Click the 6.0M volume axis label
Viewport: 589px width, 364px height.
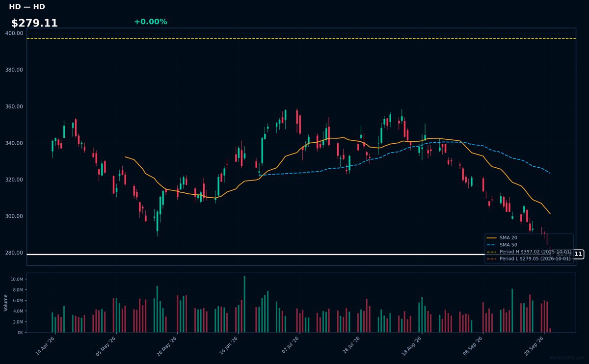pyautogui.click(x=17, y=301)
